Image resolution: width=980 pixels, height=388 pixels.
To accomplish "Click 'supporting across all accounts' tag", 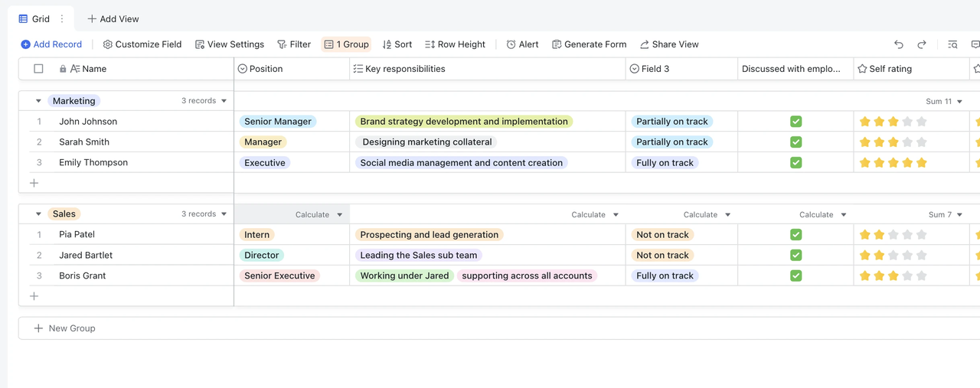I will tap(527, 276).
